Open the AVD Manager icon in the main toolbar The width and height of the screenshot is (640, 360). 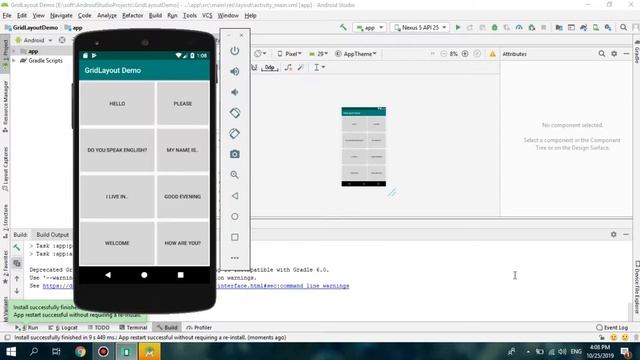pos(596,27)
